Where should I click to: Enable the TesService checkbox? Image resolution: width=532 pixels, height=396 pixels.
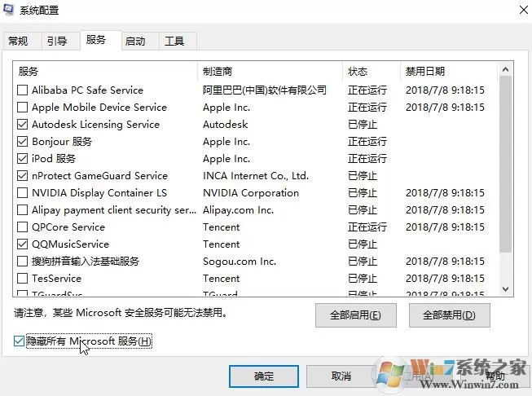(22, 278)
